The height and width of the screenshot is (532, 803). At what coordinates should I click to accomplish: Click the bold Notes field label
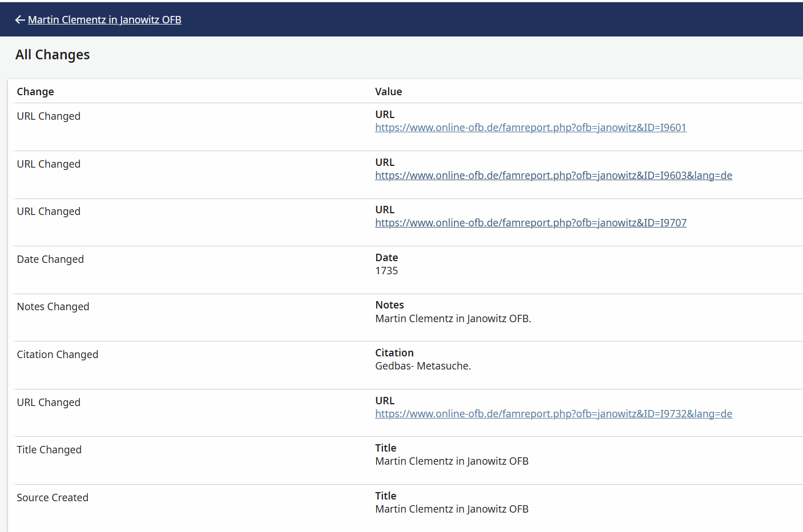[x=389, y=305]
